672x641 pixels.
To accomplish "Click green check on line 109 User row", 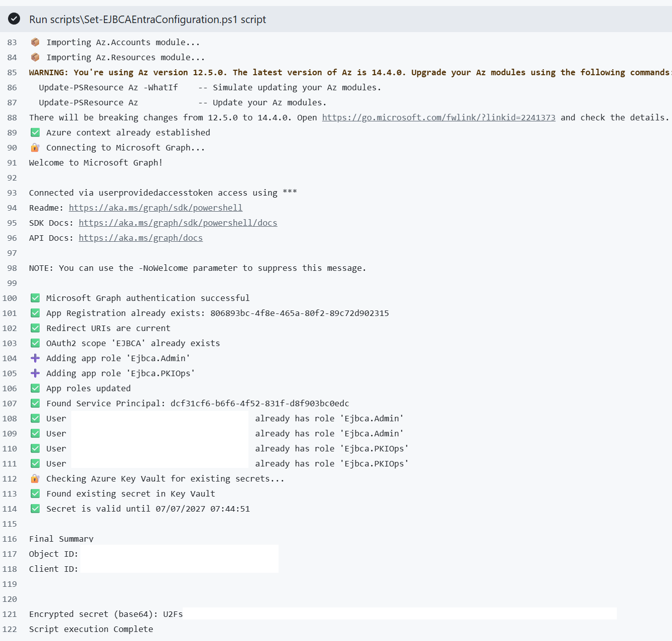I will coord(35,433).
